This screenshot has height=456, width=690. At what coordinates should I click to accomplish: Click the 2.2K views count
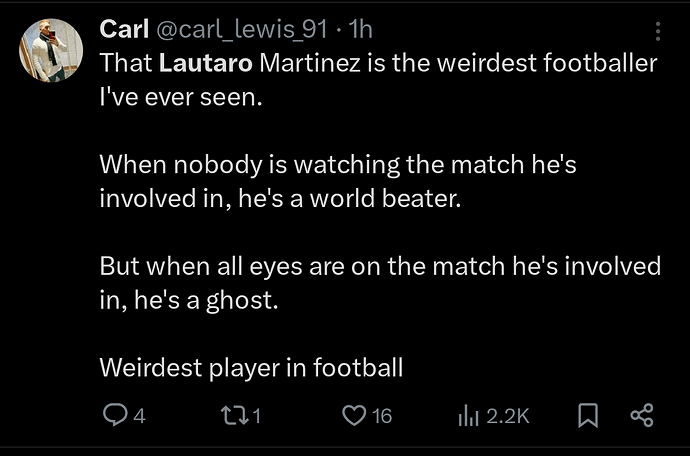508,416
